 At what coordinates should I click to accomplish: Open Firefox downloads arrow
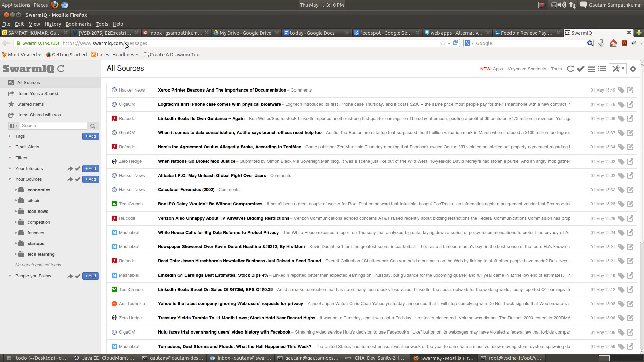(x=601, y=43)
